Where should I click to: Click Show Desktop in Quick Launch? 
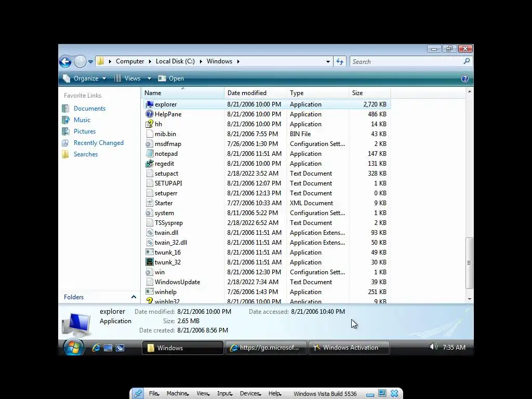(108, 348)
